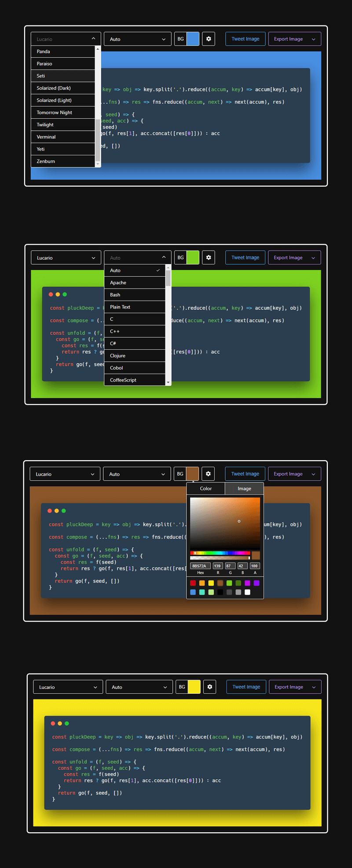Collapse the open language dropdown in green panel
Viewport: 352px width, 868px height.
138,257
